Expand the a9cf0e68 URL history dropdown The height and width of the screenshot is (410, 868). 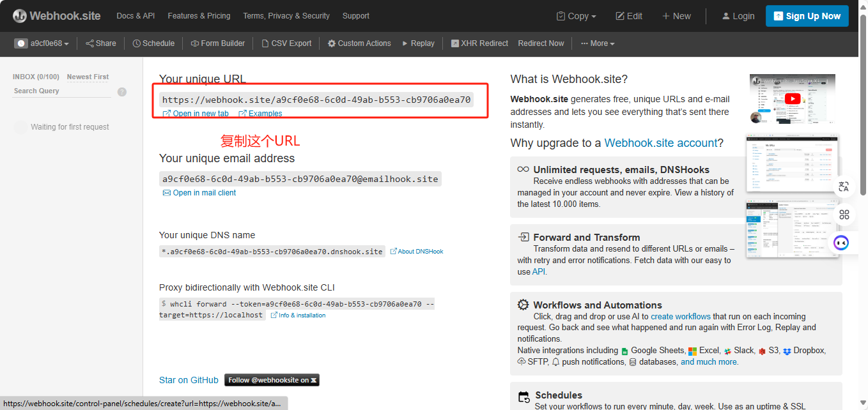(x=42, y=43)
